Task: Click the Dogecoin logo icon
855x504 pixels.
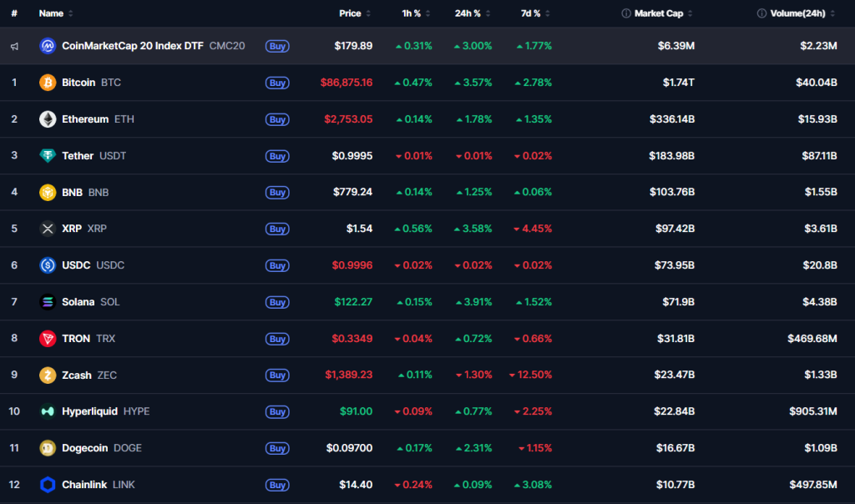Action: click(x=48, y=448)
